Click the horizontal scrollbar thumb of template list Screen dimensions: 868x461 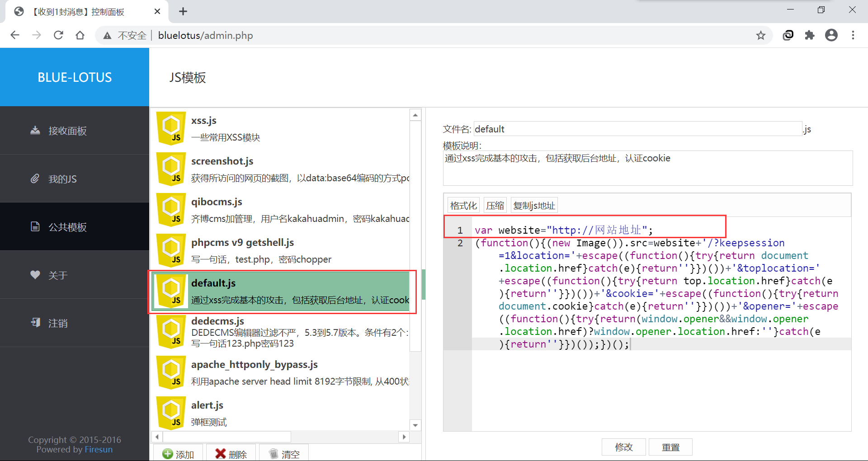click(227, 437)
